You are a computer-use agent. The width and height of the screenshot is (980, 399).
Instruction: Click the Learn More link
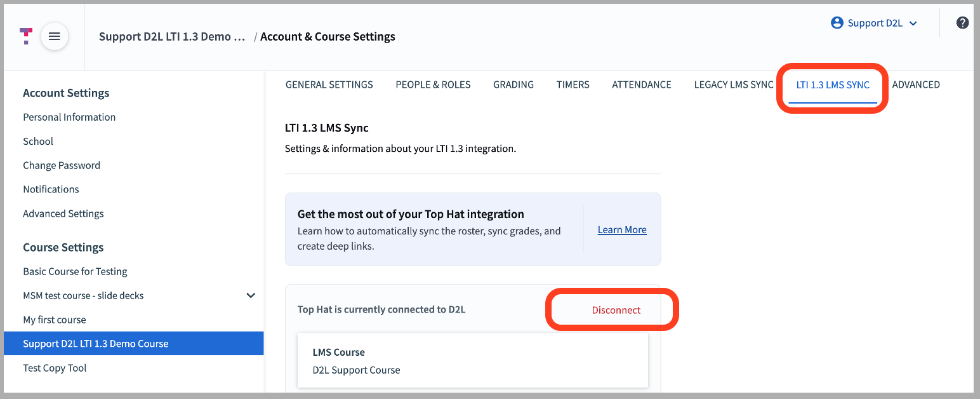[621, 229]
